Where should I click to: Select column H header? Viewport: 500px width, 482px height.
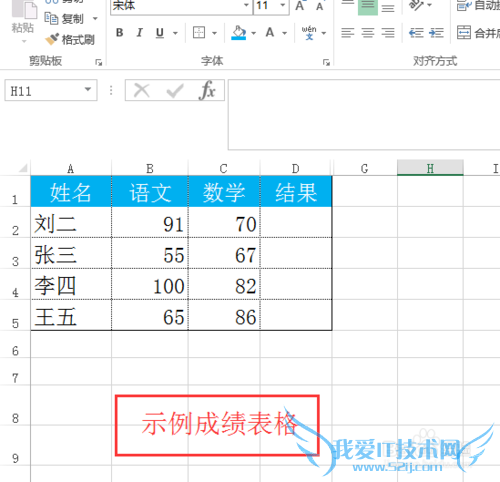(x=430, y=168)
